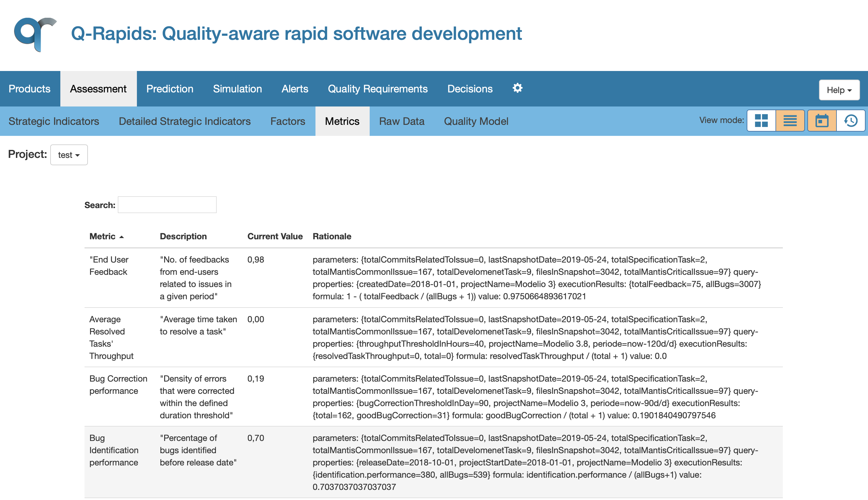Image resolution: width=868 pixels, height=500 pixels.
Task: Sort table by Metric column arrow
Action: tap(121, 237)
